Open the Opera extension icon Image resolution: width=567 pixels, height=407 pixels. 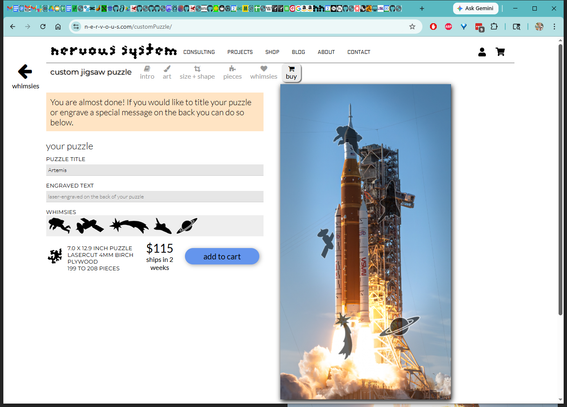pos(433,26)
